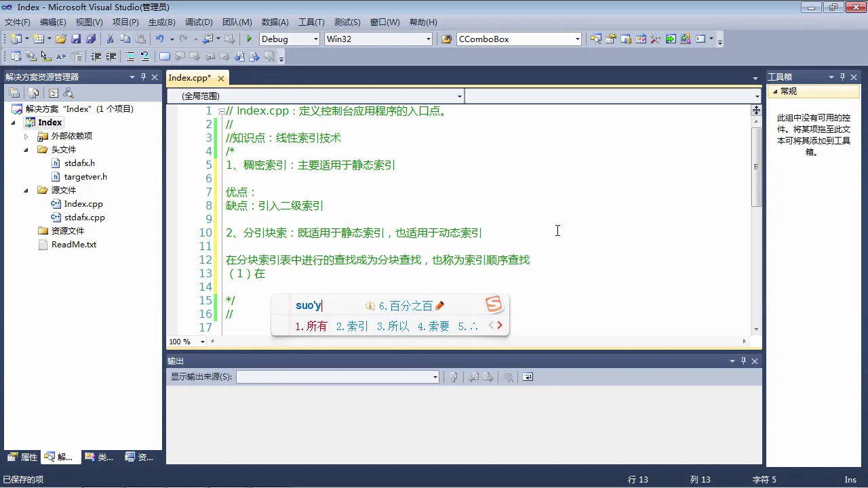Screen dimensions: 868x488
Task: Click the Copy icon in toolbar
Action: (125, 39)
